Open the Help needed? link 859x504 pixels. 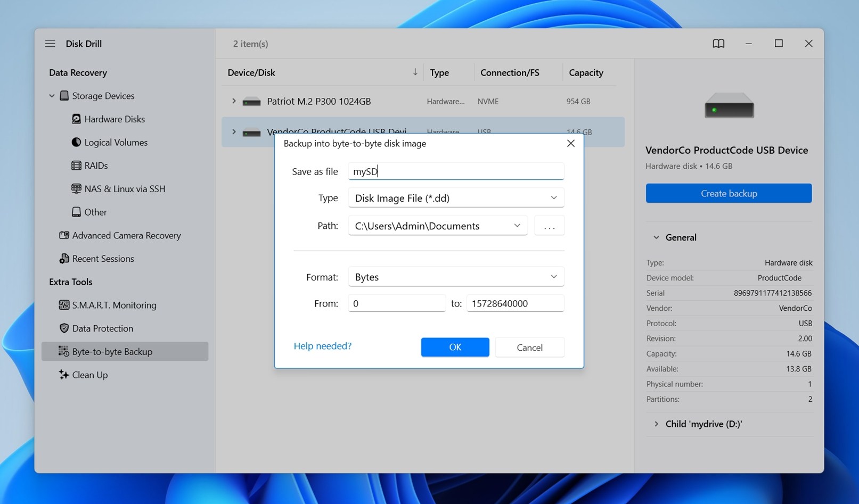[322, 345]
